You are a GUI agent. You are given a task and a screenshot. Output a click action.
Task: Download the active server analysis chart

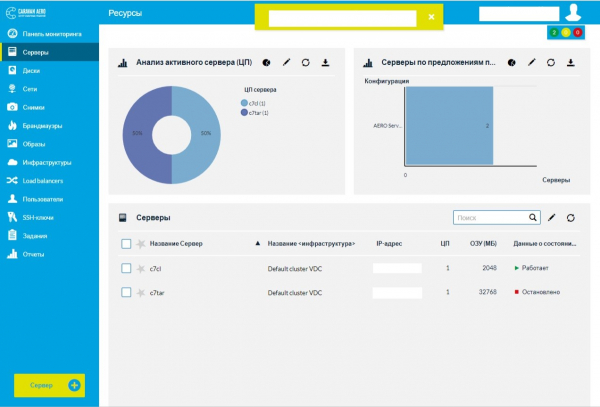325,63
